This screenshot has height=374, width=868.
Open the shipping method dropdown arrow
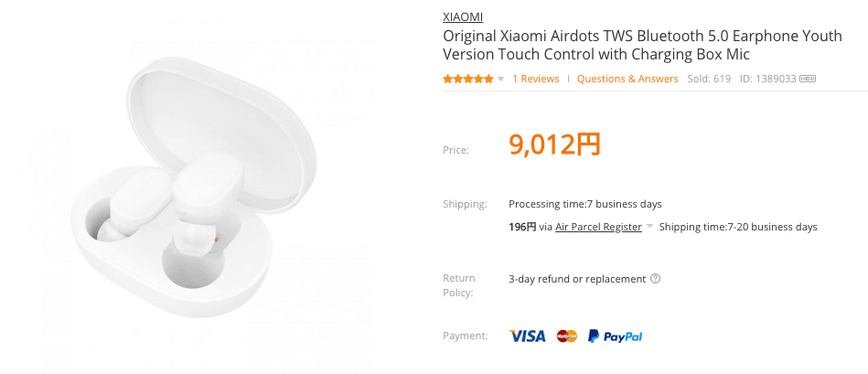[649, 227]
